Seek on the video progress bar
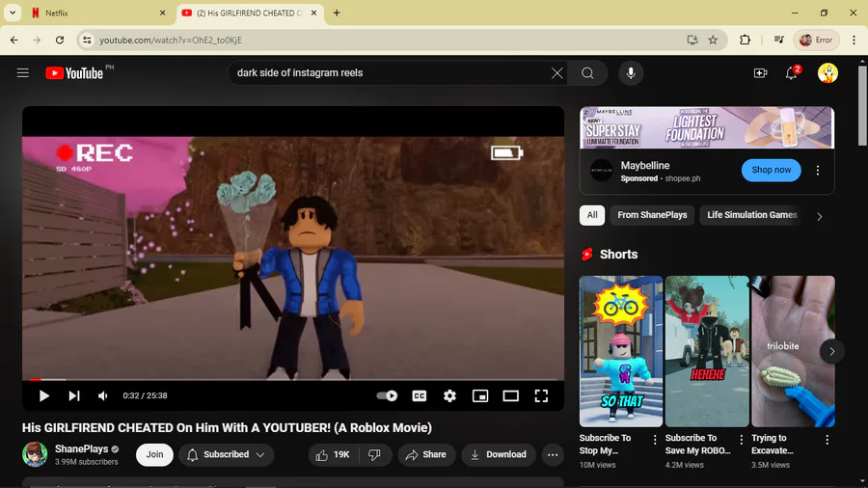 tap(293, 380)
